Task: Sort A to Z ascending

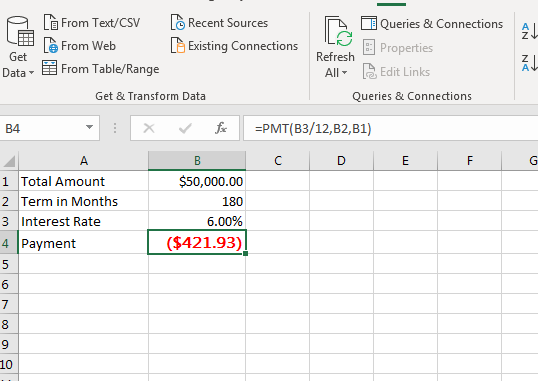Action: pyautogui.click(x=529, y=31)
